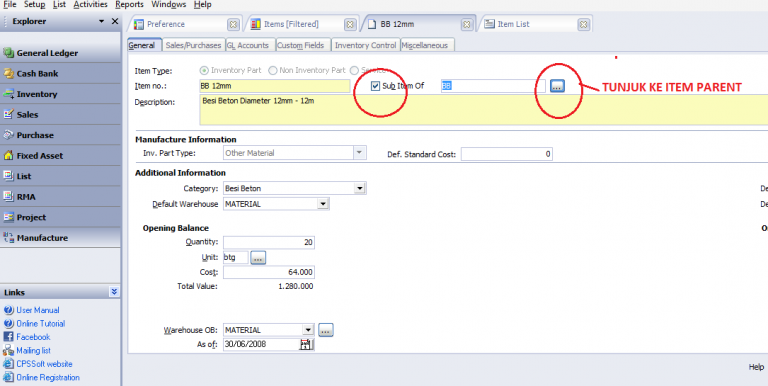
Task: Open the Fixed Asset module
Action: tap(60, 156)
